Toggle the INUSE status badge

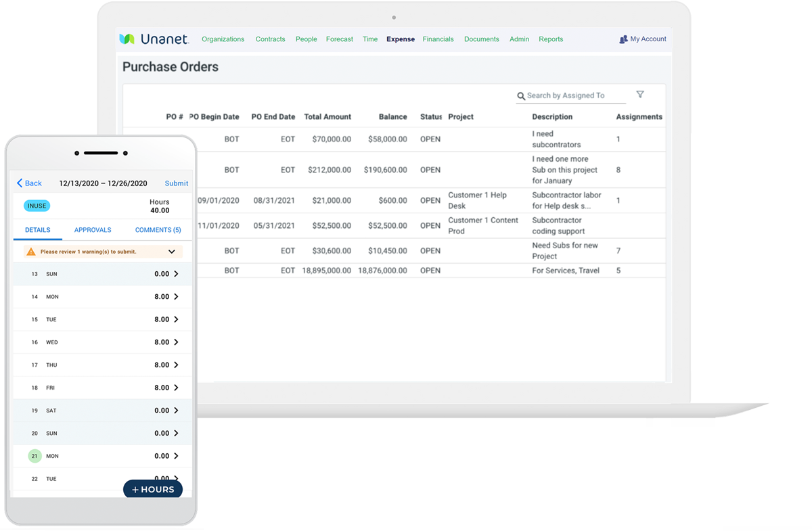[37, 205]
